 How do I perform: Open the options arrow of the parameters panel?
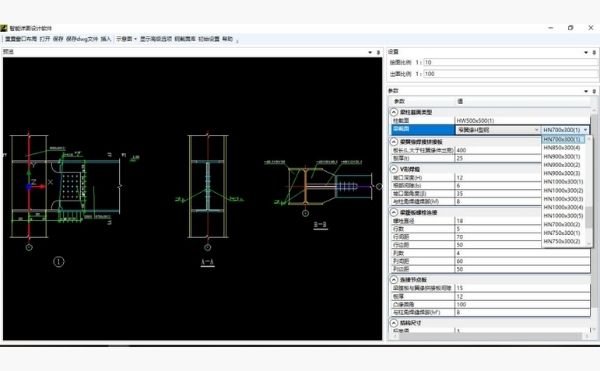coord(586,91)
